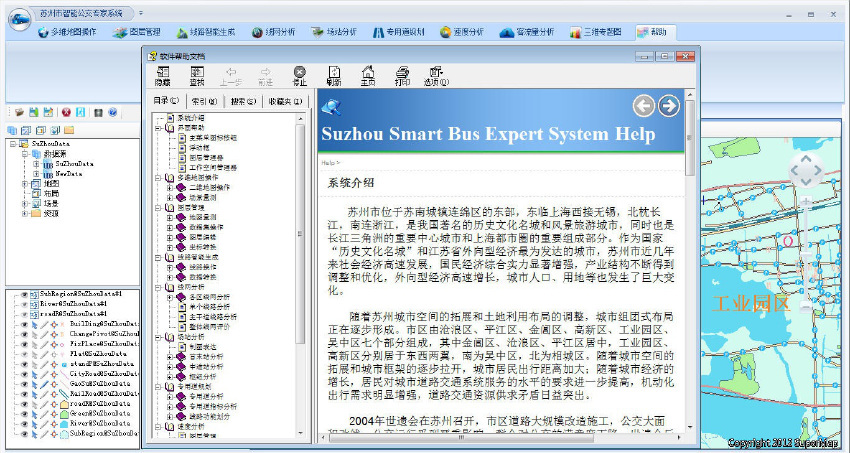850x453 pixels.
Task: Collapse the 数据源 datasource node
Action: click(24, 154)
